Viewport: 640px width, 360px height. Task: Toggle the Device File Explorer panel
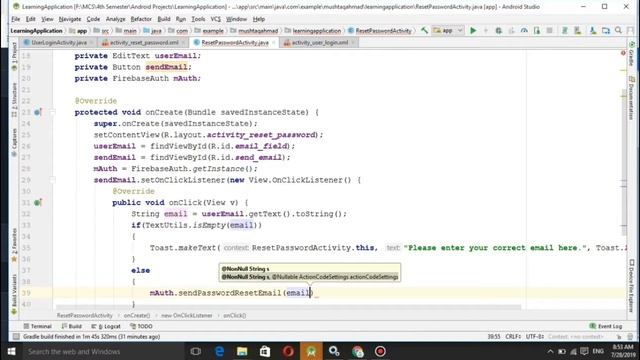coord(631,286)
